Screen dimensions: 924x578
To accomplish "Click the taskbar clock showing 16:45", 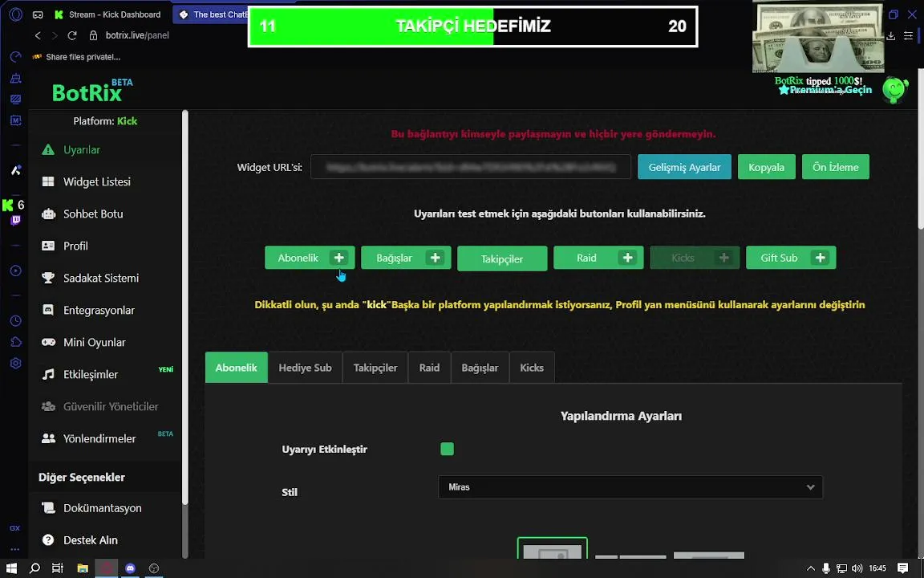I will tap(877, 568).
